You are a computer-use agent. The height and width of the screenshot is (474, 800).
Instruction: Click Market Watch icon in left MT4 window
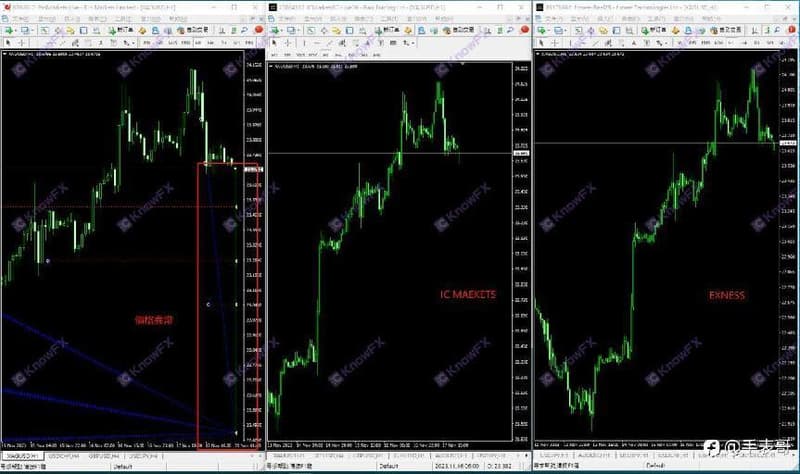44,31
